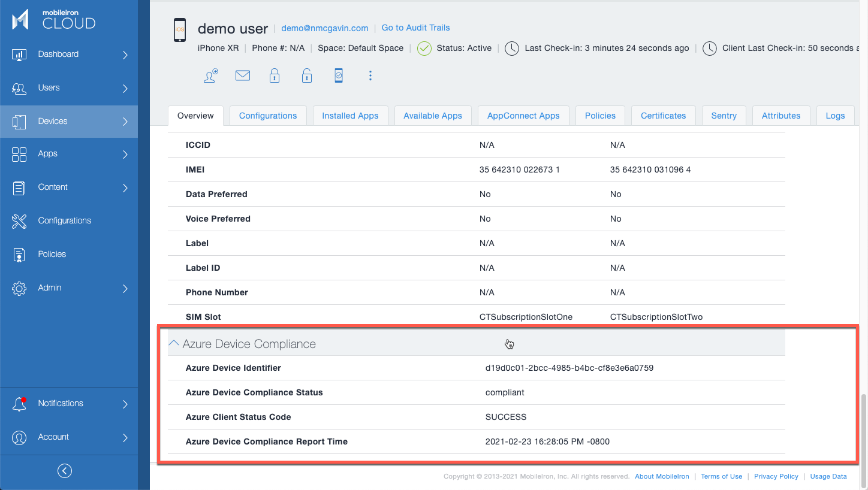The image size is (868, 490).
Task: Send a message using the envelope icon
Action: click(x=243, y=75)
